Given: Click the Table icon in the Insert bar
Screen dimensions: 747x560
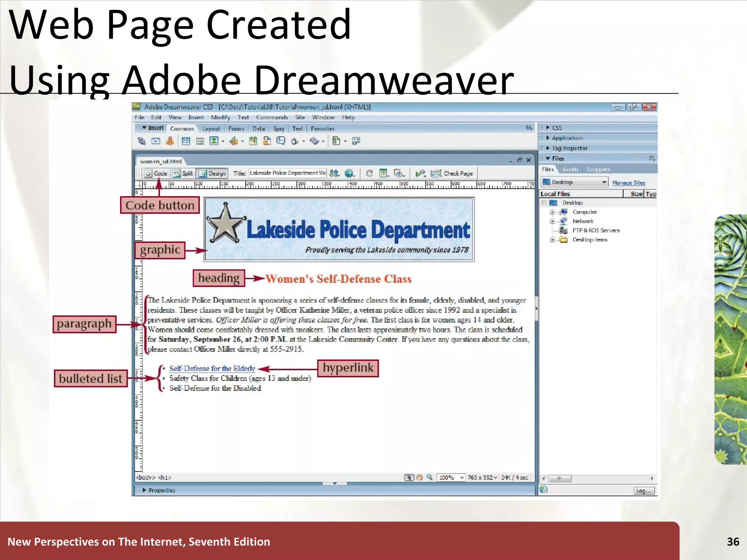Looking at the screenshot, I should [186, 141].
